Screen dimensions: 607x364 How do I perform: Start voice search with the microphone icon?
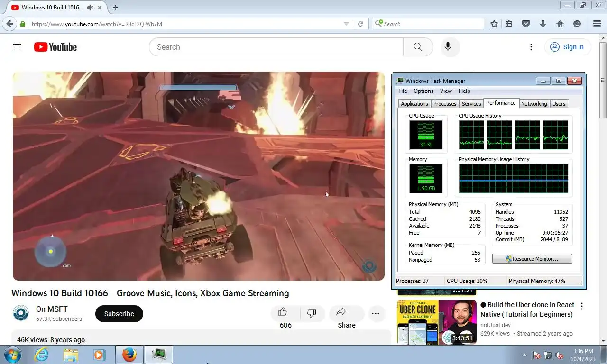pos(448,47)
